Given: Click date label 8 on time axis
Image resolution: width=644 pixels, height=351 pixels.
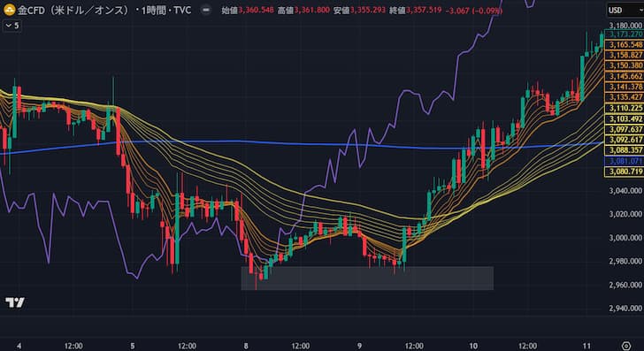Looking at the screenshot, I should [246, 346].
